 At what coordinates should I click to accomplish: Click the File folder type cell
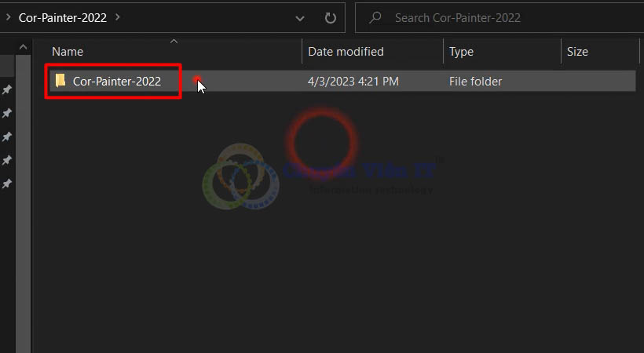475,82
